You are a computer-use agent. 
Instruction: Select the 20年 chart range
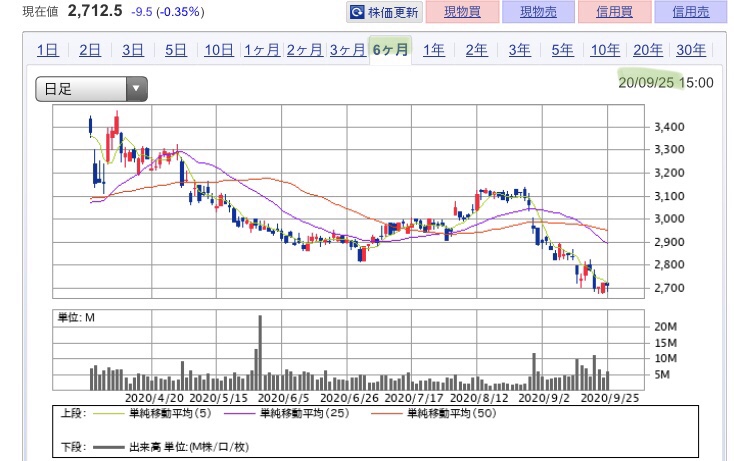pyautogui.click(x=648, y=50)
